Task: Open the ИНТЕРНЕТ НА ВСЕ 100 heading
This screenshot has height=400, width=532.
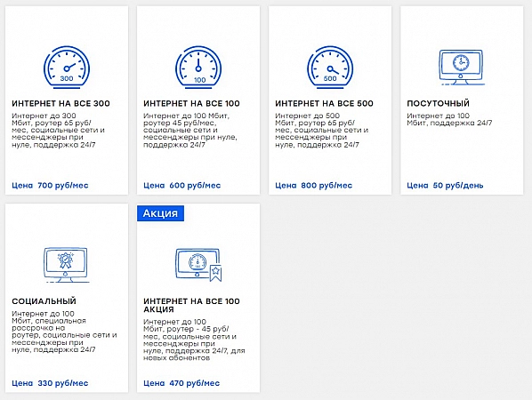Action: pos(191,103)
